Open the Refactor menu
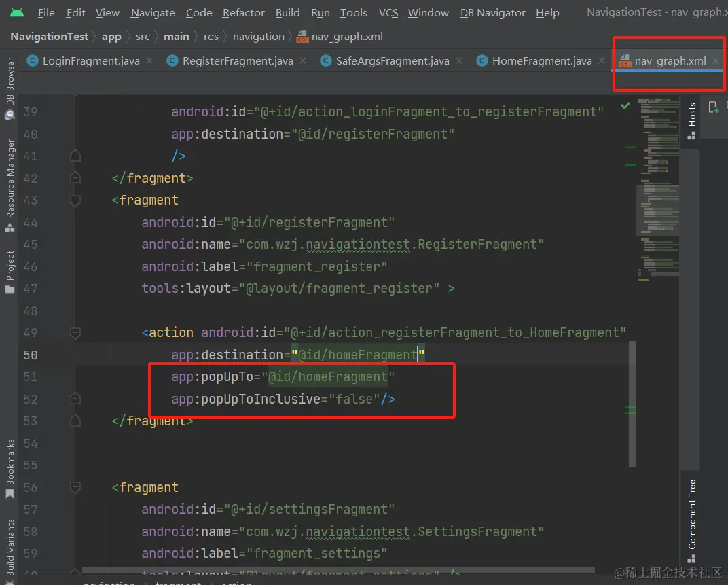The image size is (728, 585). click(243, 12)
